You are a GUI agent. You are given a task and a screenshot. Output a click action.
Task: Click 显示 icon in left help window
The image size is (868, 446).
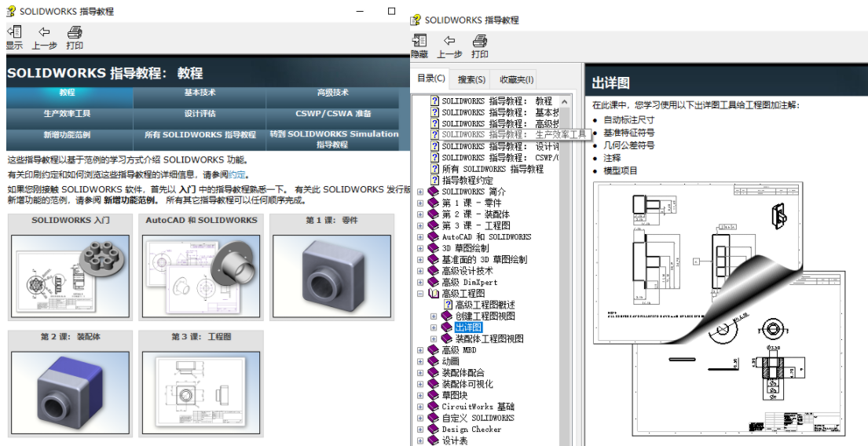tap(14, 33)
